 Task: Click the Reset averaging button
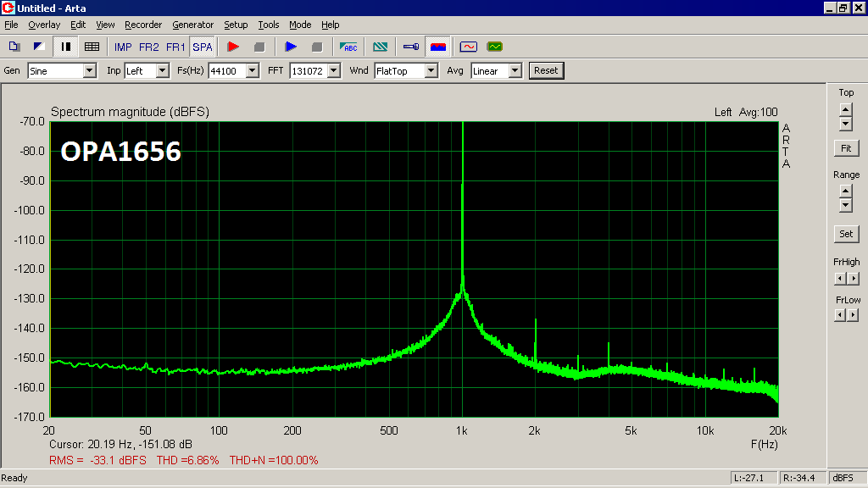click(x=547, y=71)
